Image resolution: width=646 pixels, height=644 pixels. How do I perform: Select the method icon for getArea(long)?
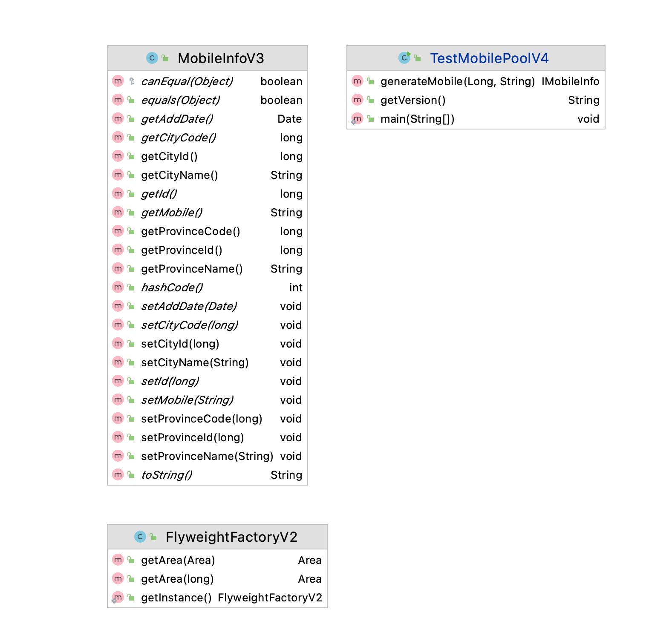click(118, 578)
